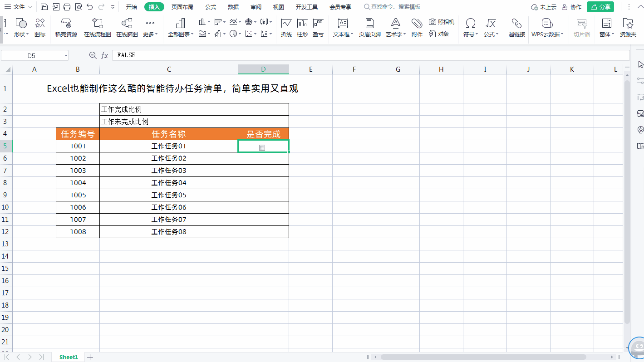Toggle the checkbox in cell D5

click(262, 147)
